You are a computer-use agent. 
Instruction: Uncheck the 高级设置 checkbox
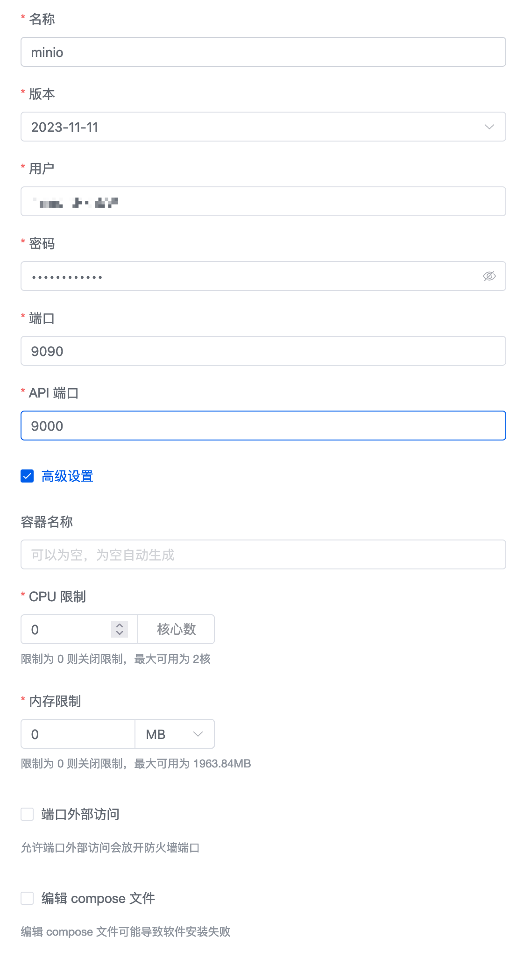point(27,476)
